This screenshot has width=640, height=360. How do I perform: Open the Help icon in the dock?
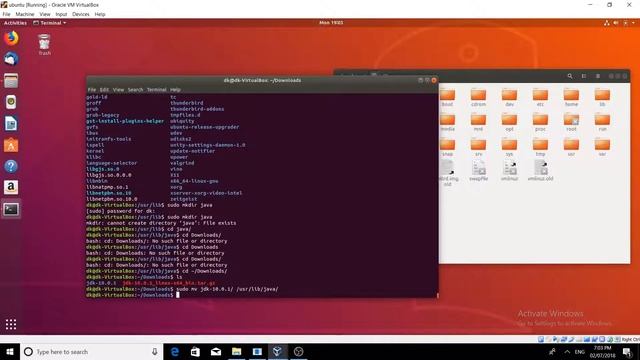click(x=11, y=166)
